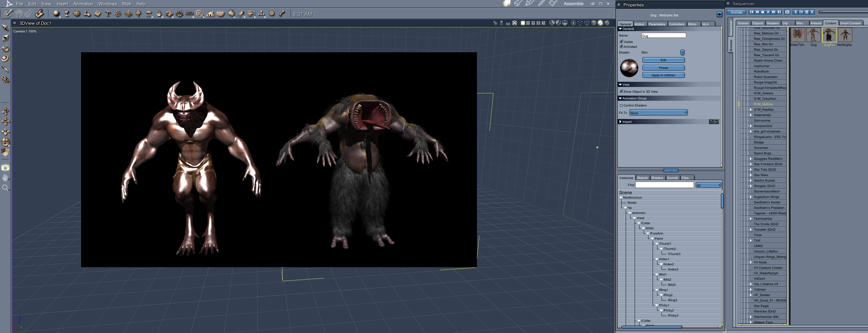Collapse the Animation Group section
868x333 pixels.
620,98
